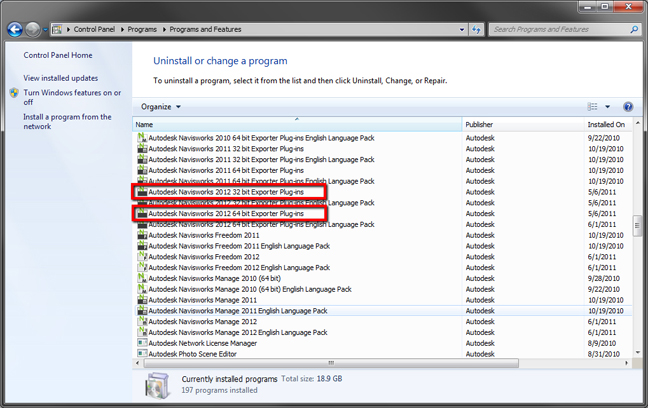
Task: Click icon of Navisworks Manage 2010 (64 bit)
Action: coord(142,278)
